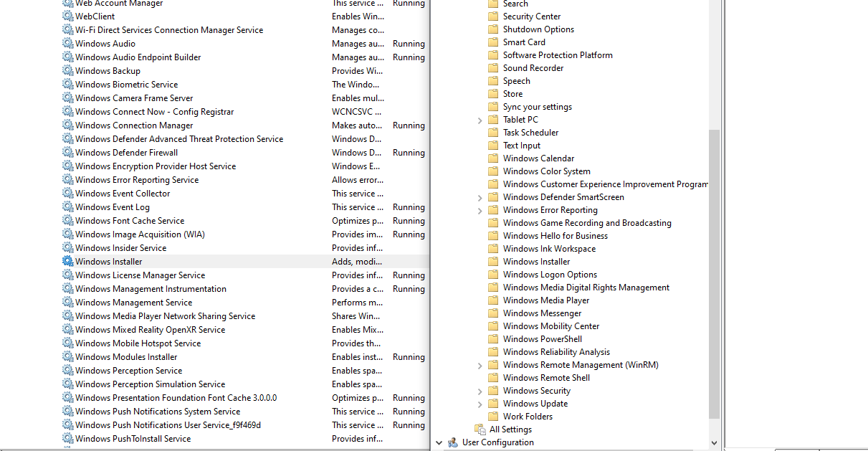Screen dimensions: 868x451
Task: Select Windows Push Notifications User Service_f9f469d
Action: (x=168, y=425)
